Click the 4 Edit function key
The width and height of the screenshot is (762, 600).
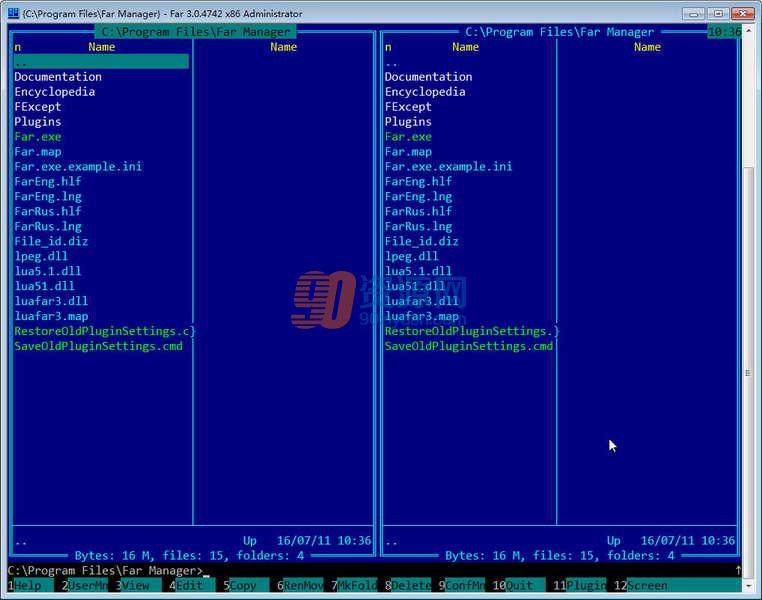click(192, 585)
